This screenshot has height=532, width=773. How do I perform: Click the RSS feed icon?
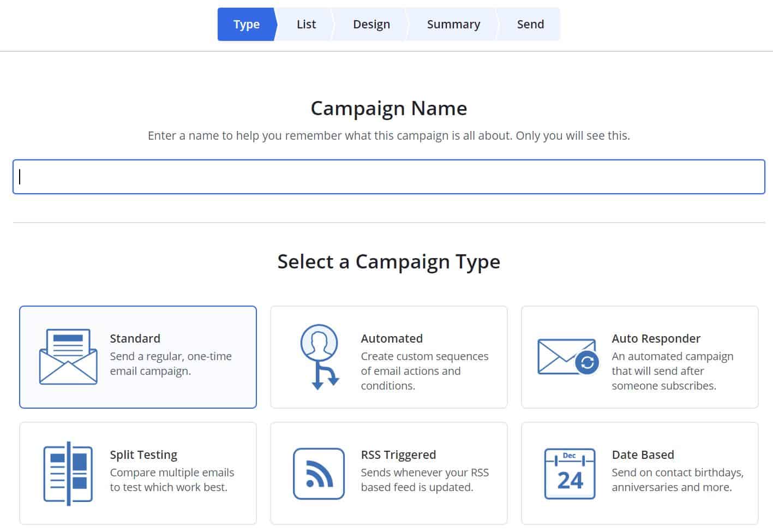(x=319, y=473)
